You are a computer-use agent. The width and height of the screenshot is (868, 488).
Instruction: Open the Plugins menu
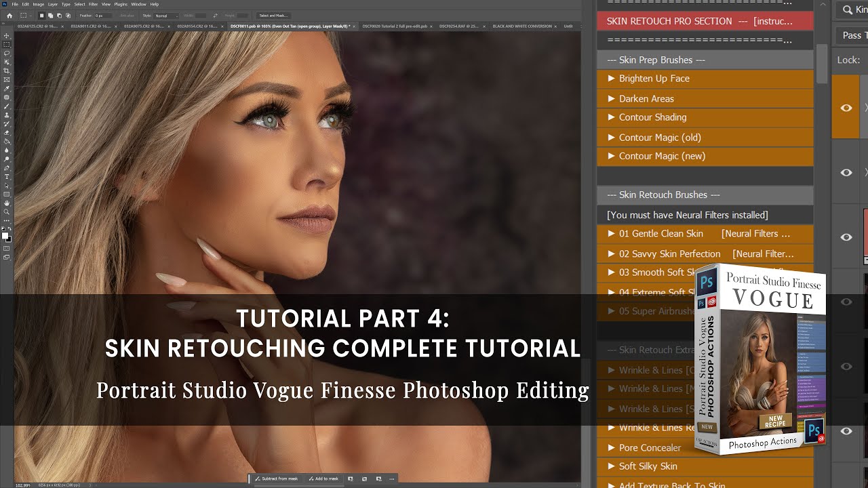tap(121, 4)
